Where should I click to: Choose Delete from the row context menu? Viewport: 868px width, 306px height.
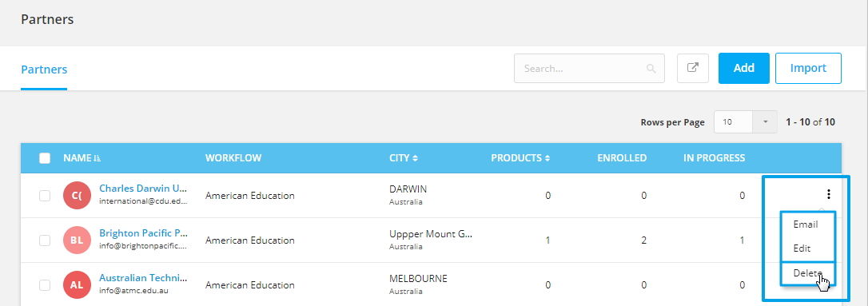coord(808,272)
